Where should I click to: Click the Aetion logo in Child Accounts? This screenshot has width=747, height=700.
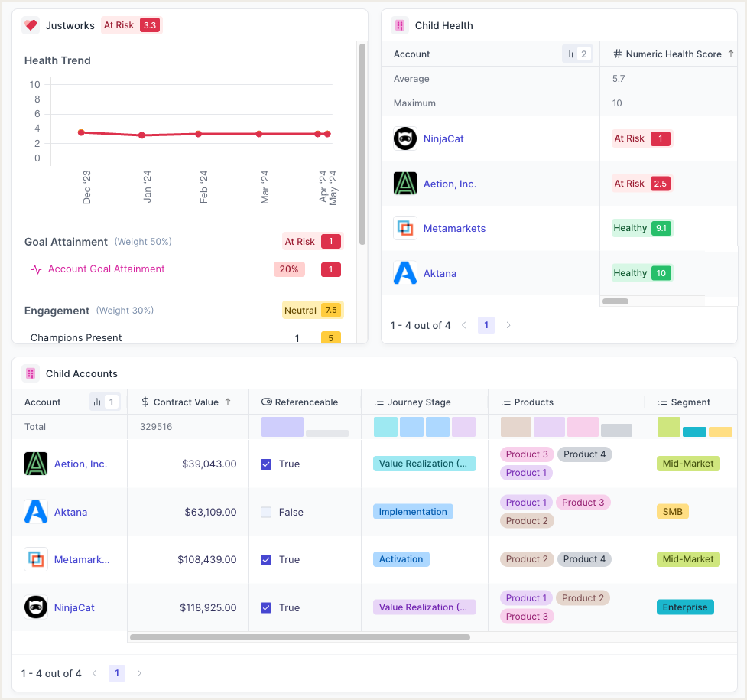click(36, 464)
